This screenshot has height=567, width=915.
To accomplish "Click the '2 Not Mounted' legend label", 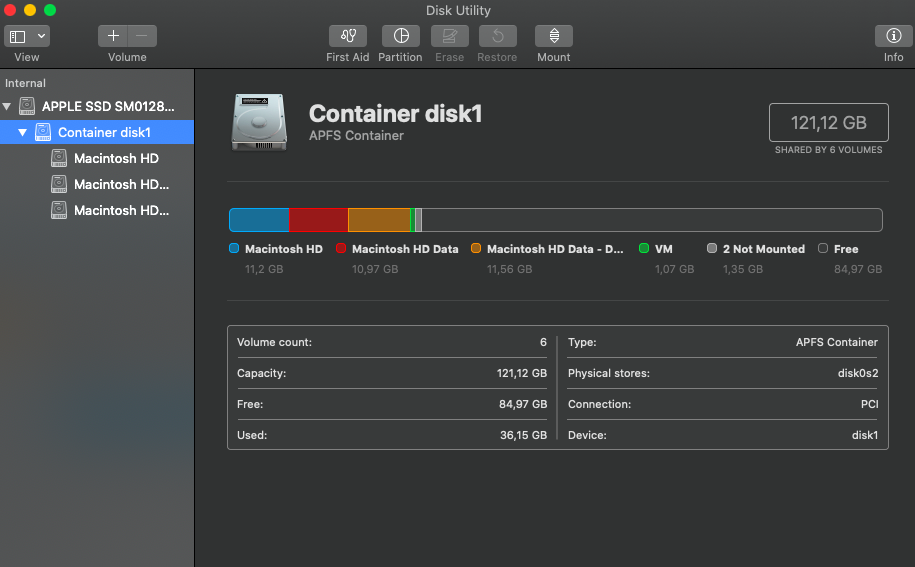I will click(x=764, y=249).
